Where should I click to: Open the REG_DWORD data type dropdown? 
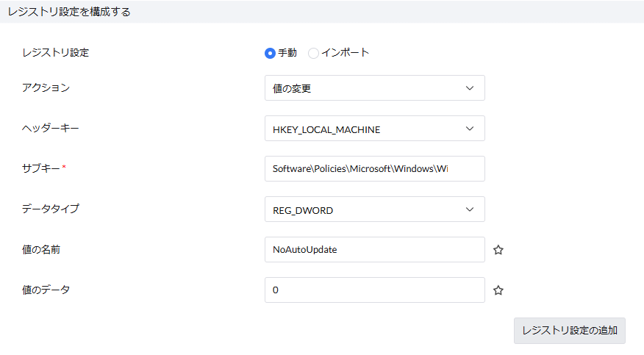pyautogui.click(x=374, y=209)
